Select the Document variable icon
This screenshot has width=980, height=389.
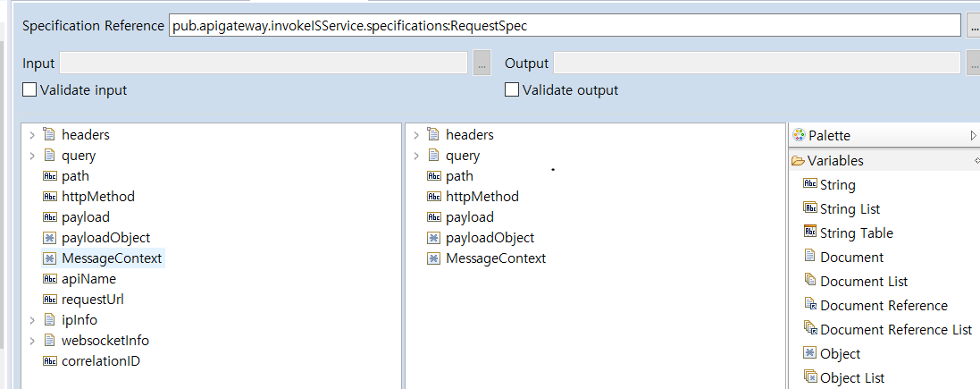click(810, 257)
